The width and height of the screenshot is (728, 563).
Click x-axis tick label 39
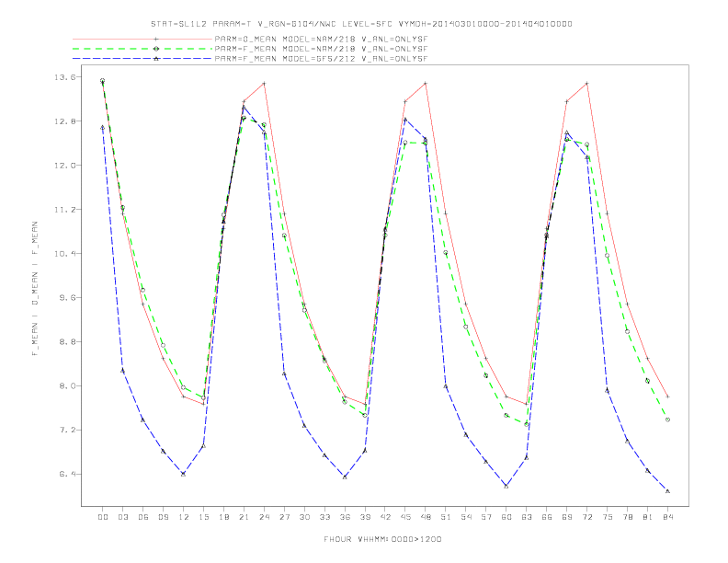pyautogui.click(x=365, y=517)
